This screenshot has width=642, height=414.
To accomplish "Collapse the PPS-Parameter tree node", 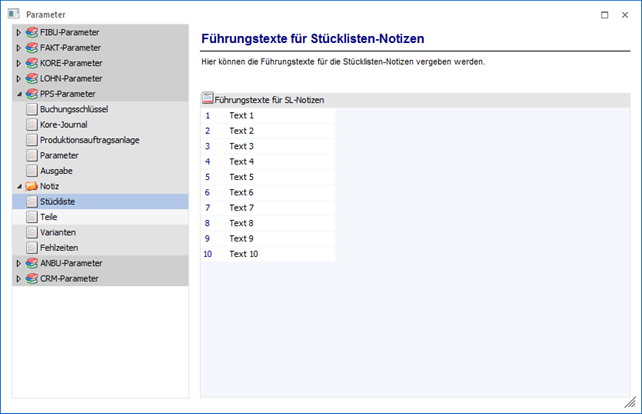I will click(17, 94).
